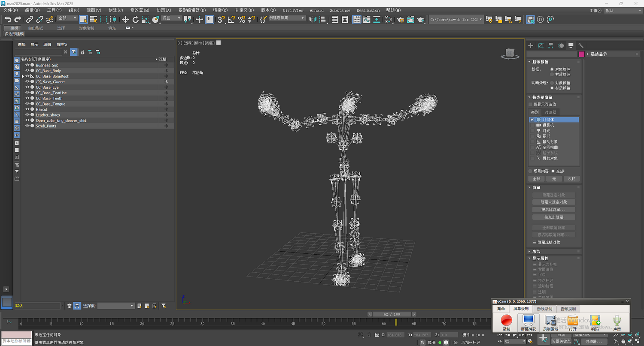The height and width of the screenshot is (346, 644).
Task: Open the 创建选择集 named selection dropdown
Action: point(287,18)
